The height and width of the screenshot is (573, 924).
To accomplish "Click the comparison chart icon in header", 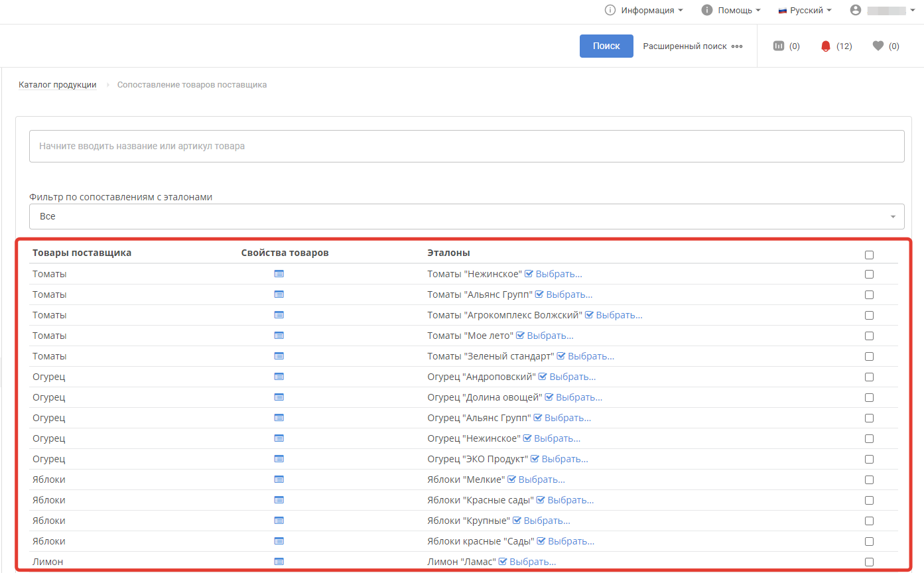I will point(779,46).
